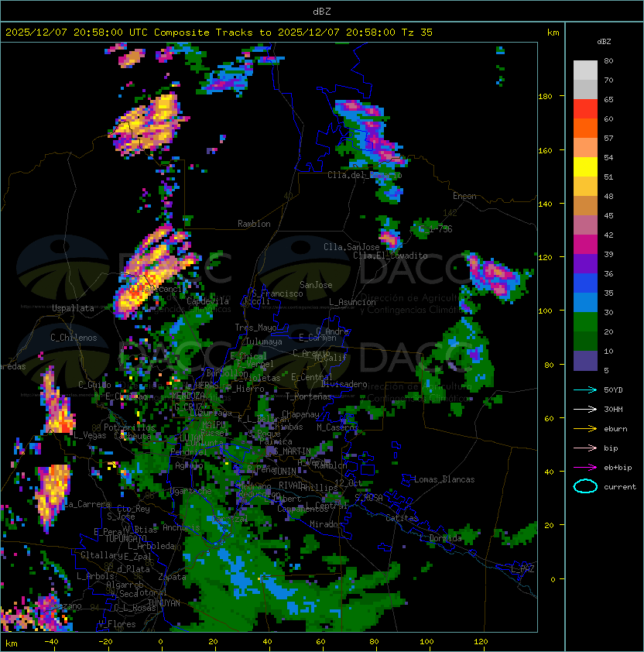
Task: Click the Zapata place label
Action: 172,577
